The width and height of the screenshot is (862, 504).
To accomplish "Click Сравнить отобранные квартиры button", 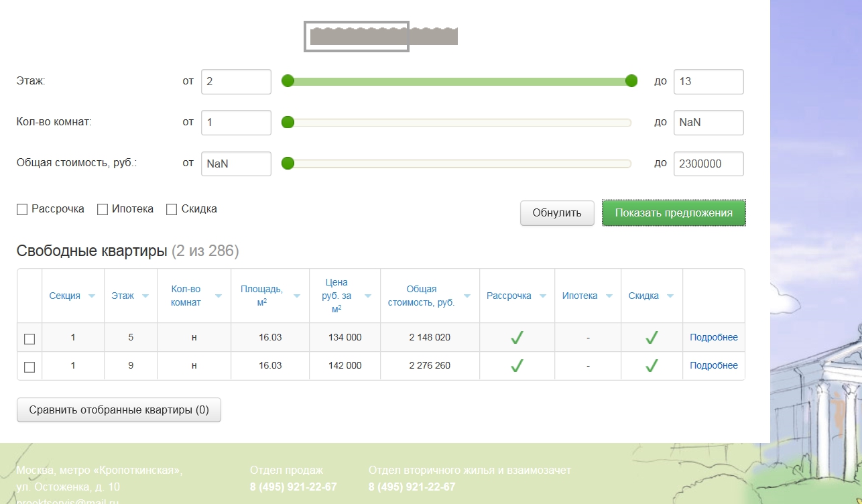I will pyautogui.click(x=119, y=410).
